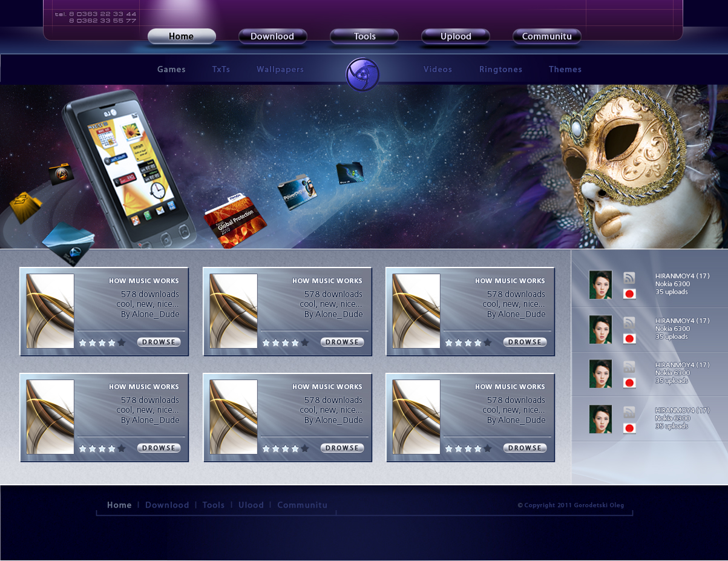Click the Download link in the footer
Viewport: 728px width, 561px height.
pos(167,505)
